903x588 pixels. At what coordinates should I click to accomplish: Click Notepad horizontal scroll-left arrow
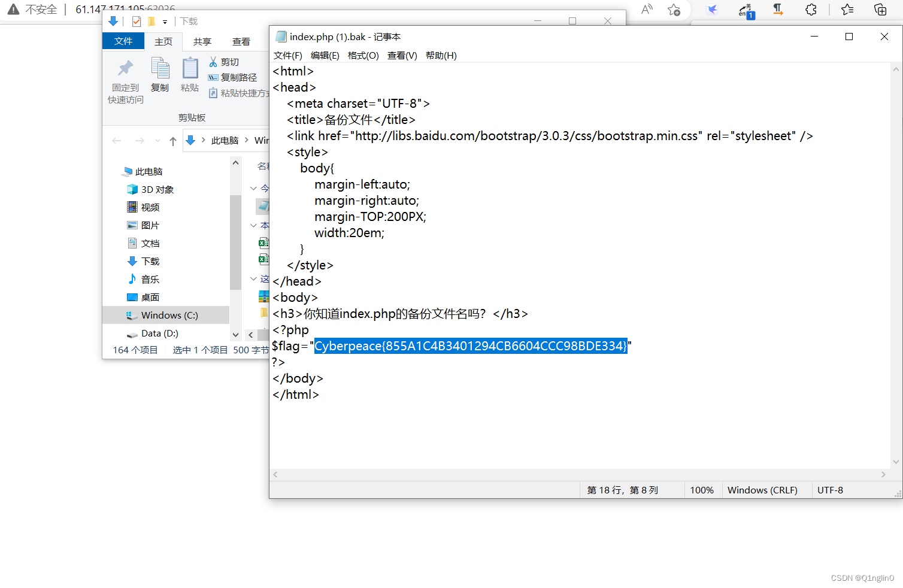click(275, 474)
